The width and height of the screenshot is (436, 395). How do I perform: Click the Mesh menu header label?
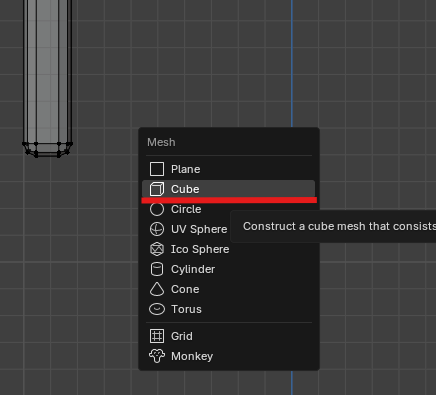(x=161, y=142)
